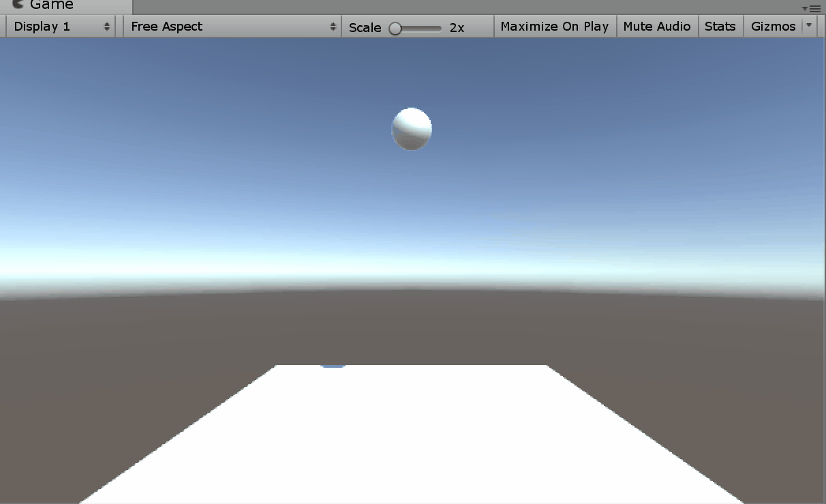The image size is (826, 504).
Task: Click the Scale label
Action: pyautogui.click(x=365, y=27)
